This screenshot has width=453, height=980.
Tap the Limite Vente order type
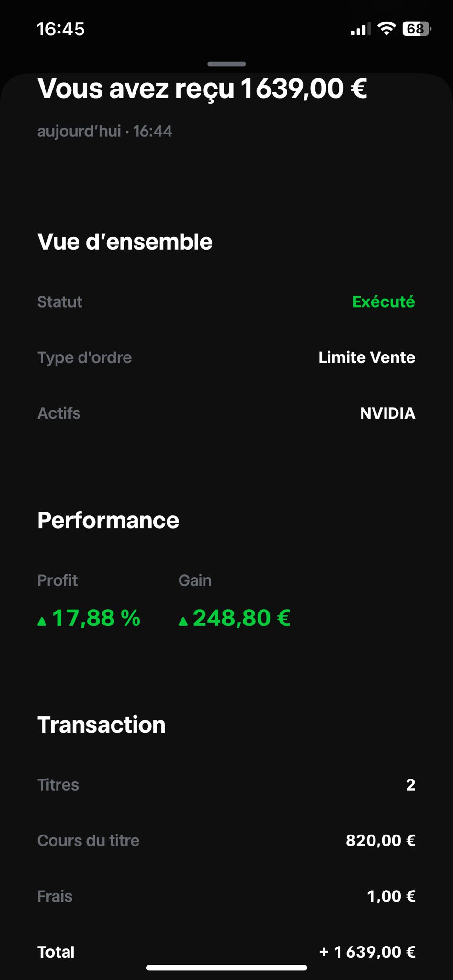[367, 357]
